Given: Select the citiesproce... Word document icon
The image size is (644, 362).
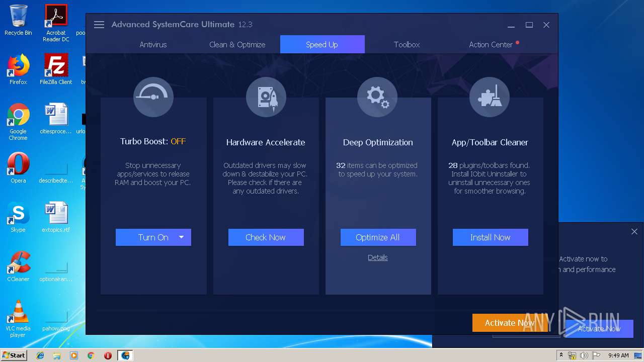Looking at the screenshot, I should pyautogui.click(x=56, y=119).
